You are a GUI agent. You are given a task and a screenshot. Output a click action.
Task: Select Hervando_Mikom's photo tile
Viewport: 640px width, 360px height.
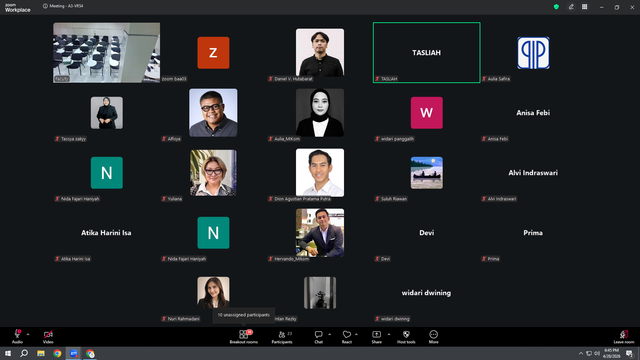pyautogui.click(x=320, y=233)
